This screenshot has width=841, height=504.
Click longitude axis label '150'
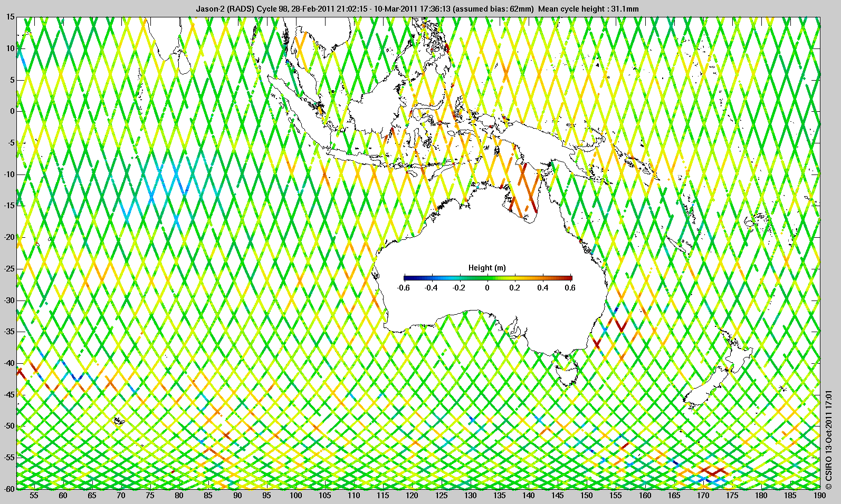click(587, 496)
